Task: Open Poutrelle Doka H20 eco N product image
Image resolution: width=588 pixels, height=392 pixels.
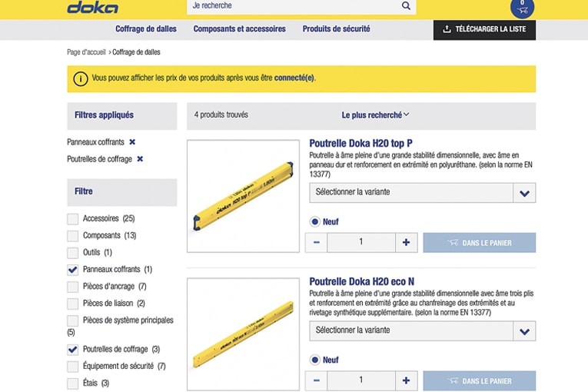Action: (x=244, y=334)
